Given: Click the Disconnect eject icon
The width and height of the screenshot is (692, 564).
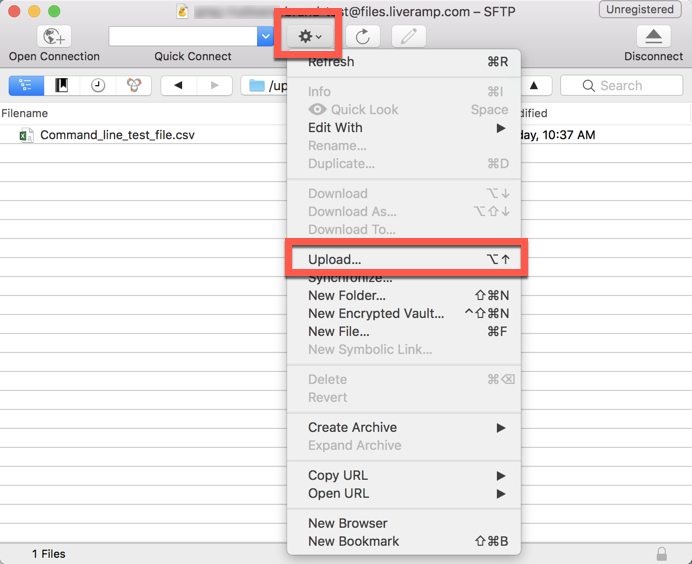Looking at the screenshot, I should click(653, 36).
